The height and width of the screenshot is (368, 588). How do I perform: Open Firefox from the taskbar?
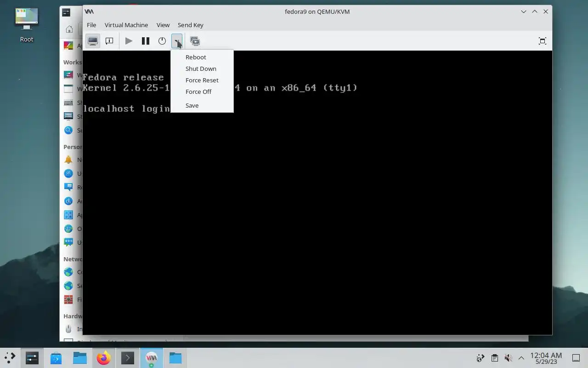coord(104,357)
